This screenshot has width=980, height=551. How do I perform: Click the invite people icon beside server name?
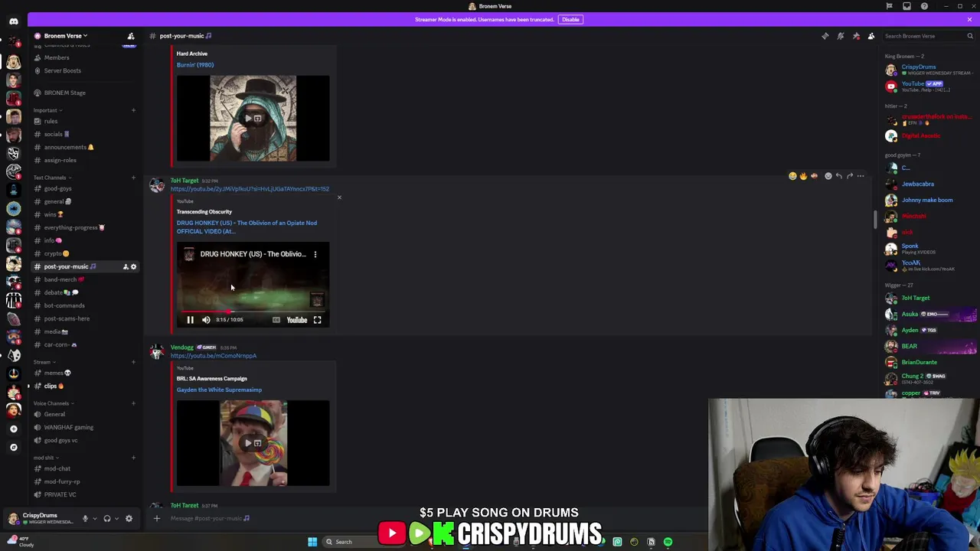(131, 36)
